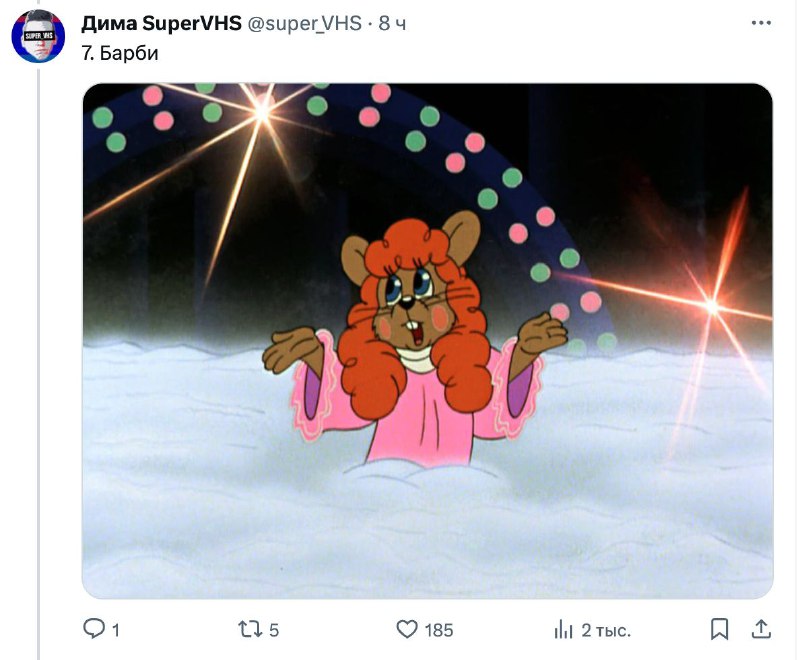Open the Дима SuperVHS display name link

(161, 23)
